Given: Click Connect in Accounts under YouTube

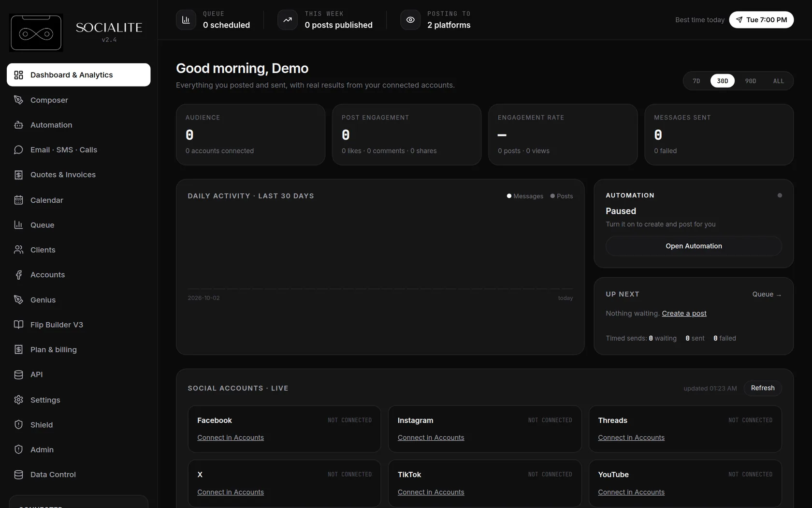Looking at the screenshot, I should (x=631, y=492).
